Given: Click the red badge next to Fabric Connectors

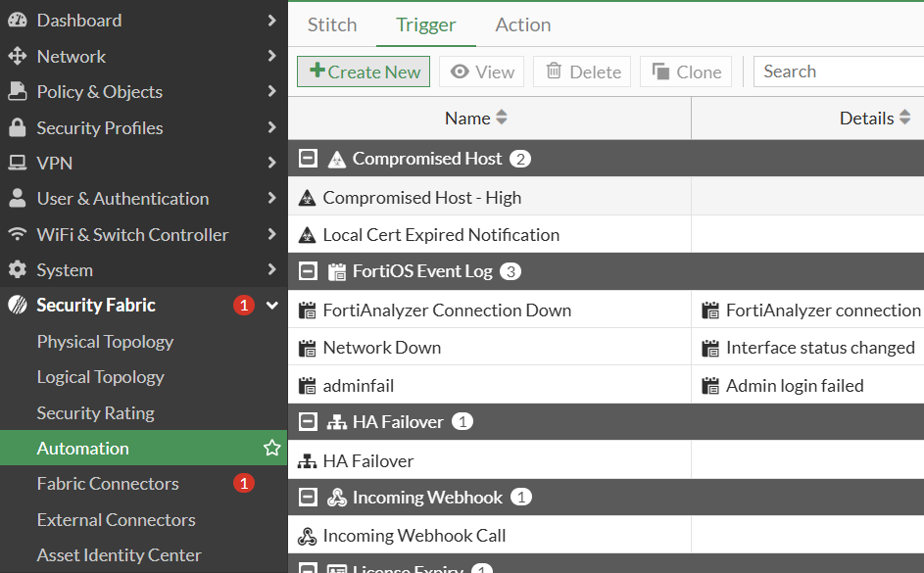Looking at the screenshot, I should coord(243,484).
